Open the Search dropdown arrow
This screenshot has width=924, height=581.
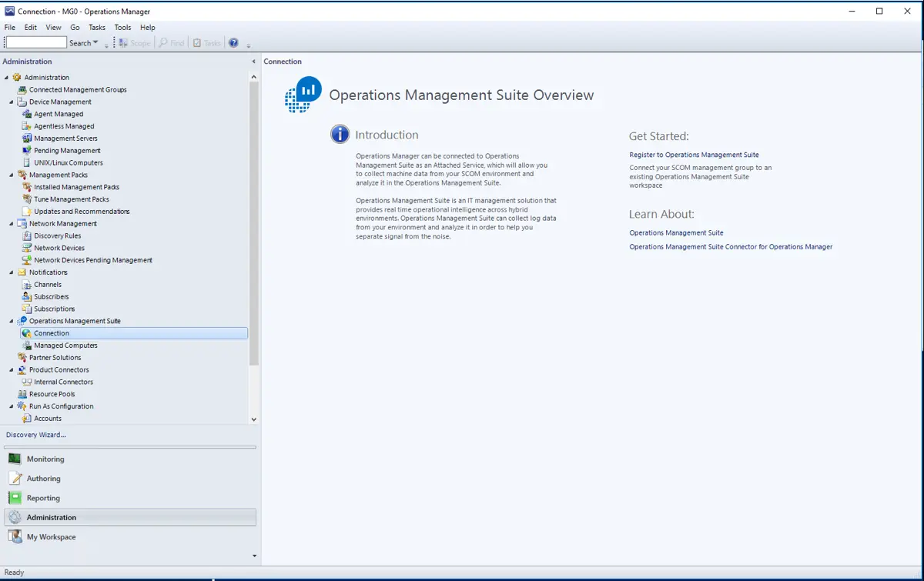click(95, 43)
